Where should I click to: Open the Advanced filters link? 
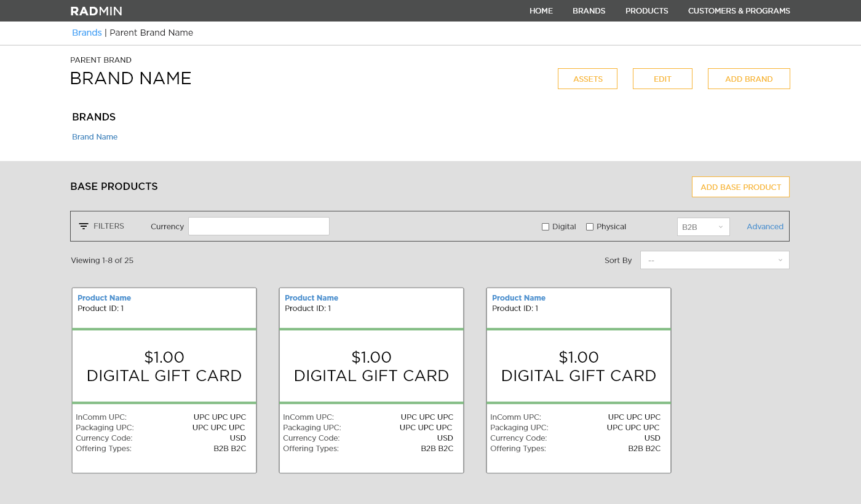pyautogui.click(x=764, y=227)
